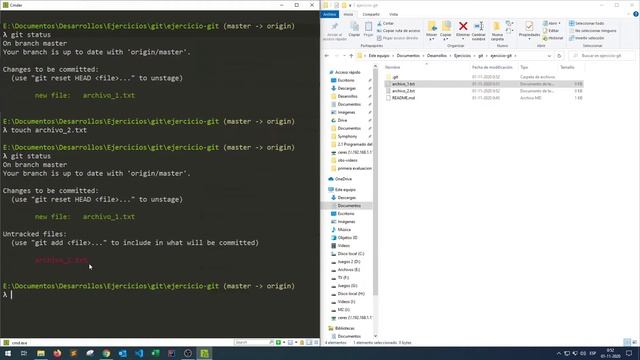Image resolution: width=640 pixels, height=360 pixels.
Task: Click the Cmder search box in status bar
Action: pyautogui.click(x=254, y=342)
